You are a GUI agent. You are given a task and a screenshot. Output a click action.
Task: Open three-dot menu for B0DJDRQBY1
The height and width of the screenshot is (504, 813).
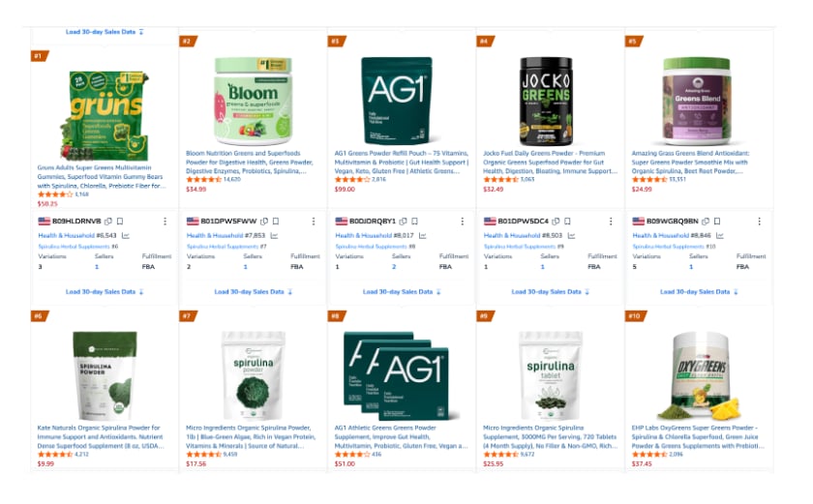pos(462,222)
